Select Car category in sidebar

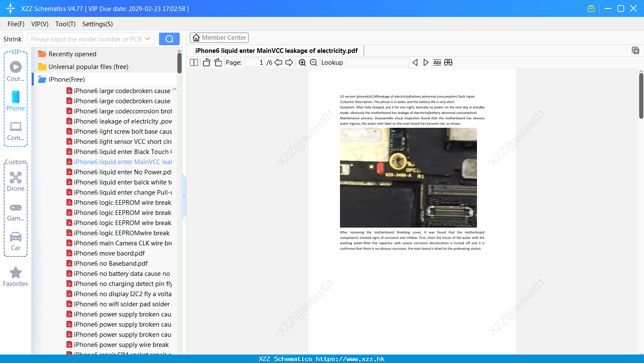[16, 241]
